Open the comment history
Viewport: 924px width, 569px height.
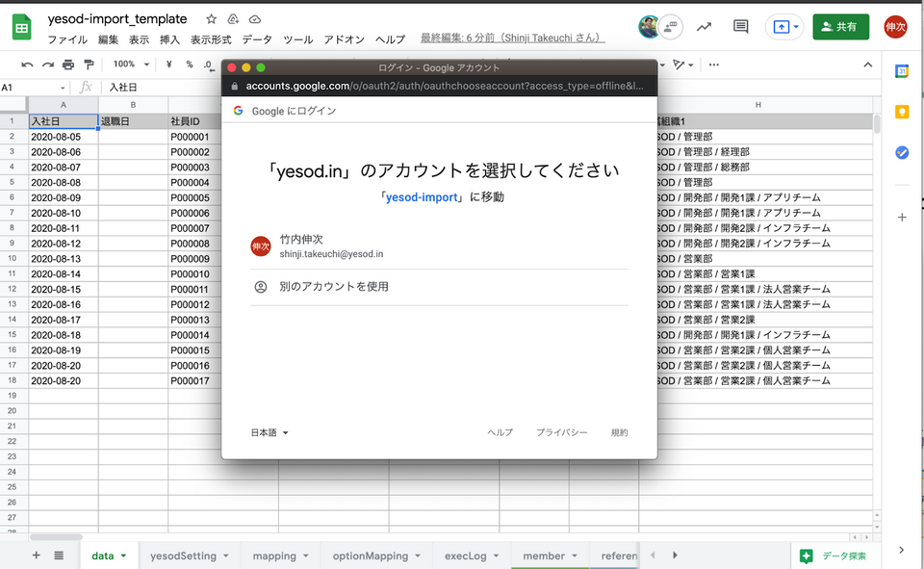coord(741,27)
